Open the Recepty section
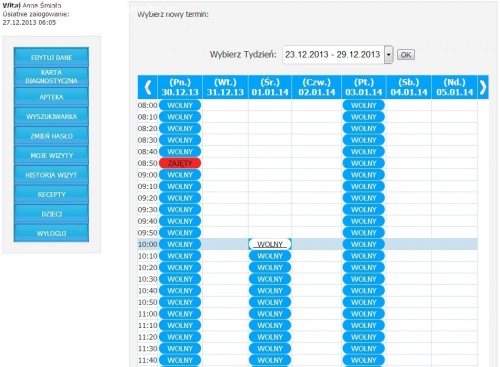 pos(51,194)
